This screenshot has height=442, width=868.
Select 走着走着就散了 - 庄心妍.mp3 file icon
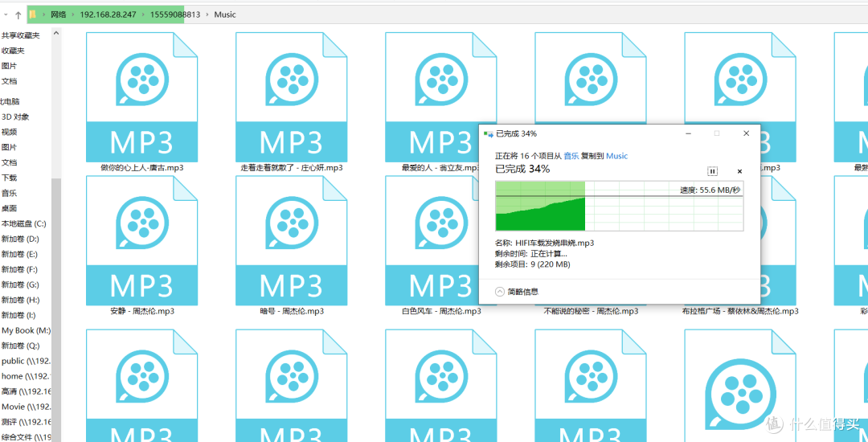(291, 96)
